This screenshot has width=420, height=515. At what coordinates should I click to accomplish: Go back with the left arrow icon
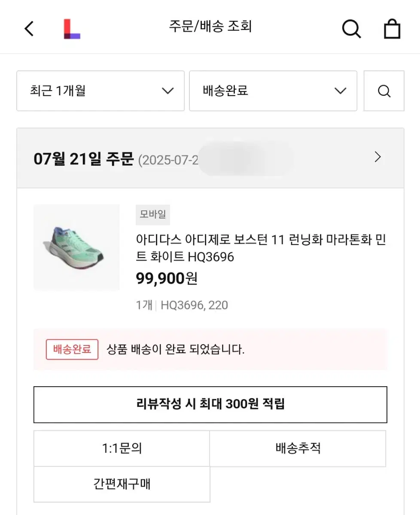[29, 29]
